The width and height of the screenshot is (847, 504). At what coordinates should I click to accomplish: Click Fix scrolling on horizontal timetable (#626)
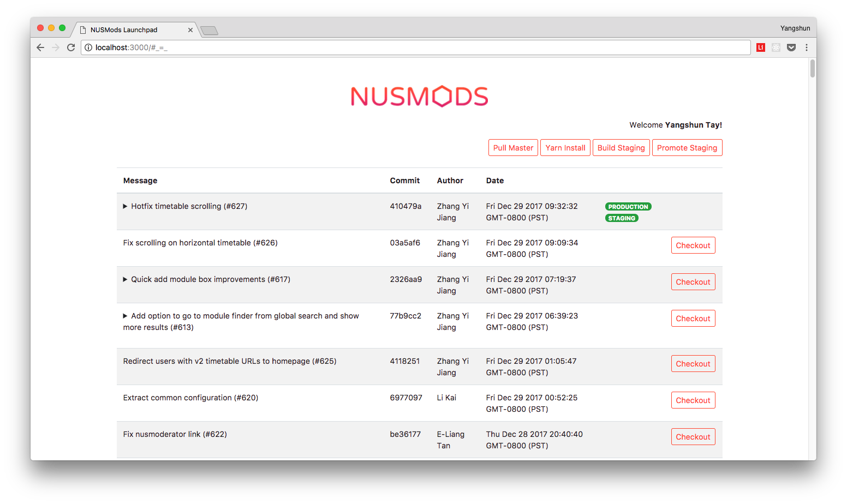click(200, 243)
